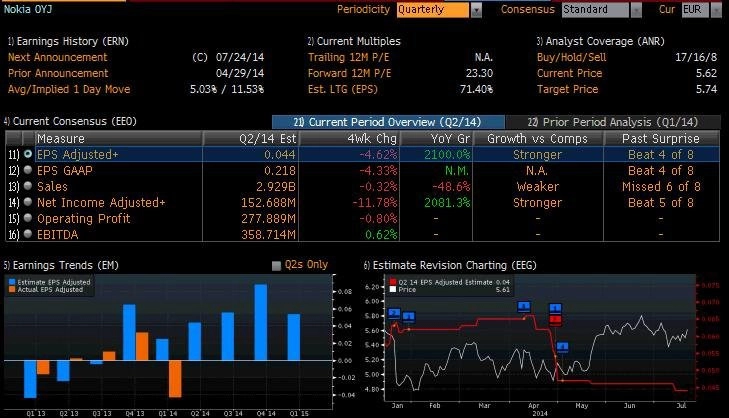Open Estimate Revision Charting (EEG) section
Image resolution: width=729 pixels, height=418 pixels.
[450, 265]
